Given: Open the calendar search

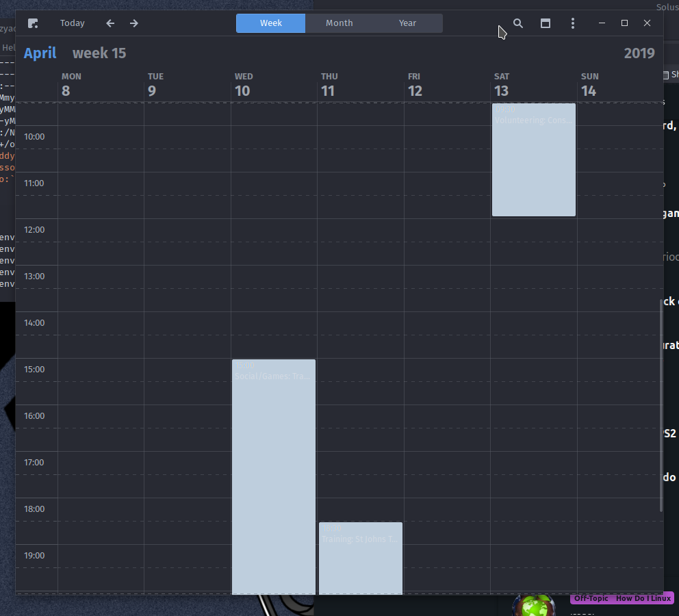Looking at the screenshot, I should pos(518,23).
